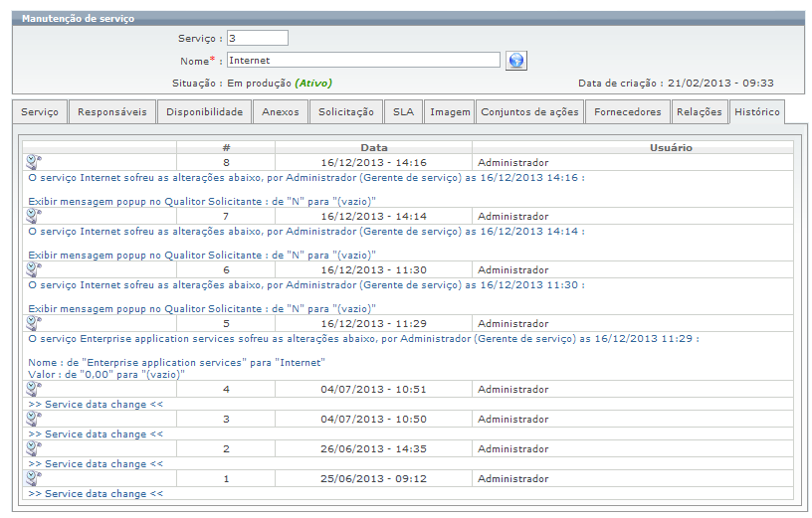
Task: Select the SLA tab
Action: pyautogui.click(x=403, y=112)
